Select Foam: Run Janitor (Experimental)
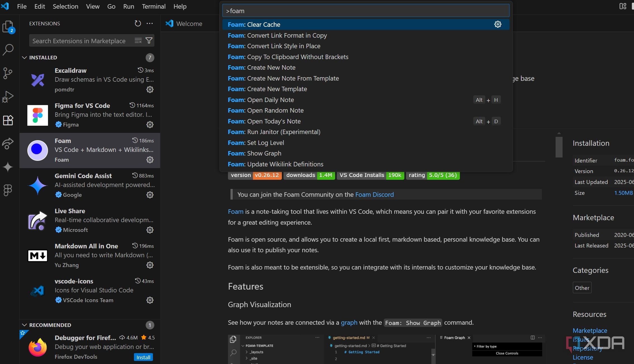 pyautogui.click(x=366, y=132)
